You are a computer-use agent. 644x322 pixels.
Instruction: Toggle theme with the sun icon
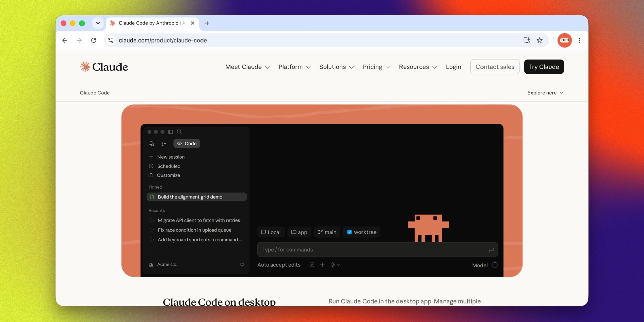[242, 265]
